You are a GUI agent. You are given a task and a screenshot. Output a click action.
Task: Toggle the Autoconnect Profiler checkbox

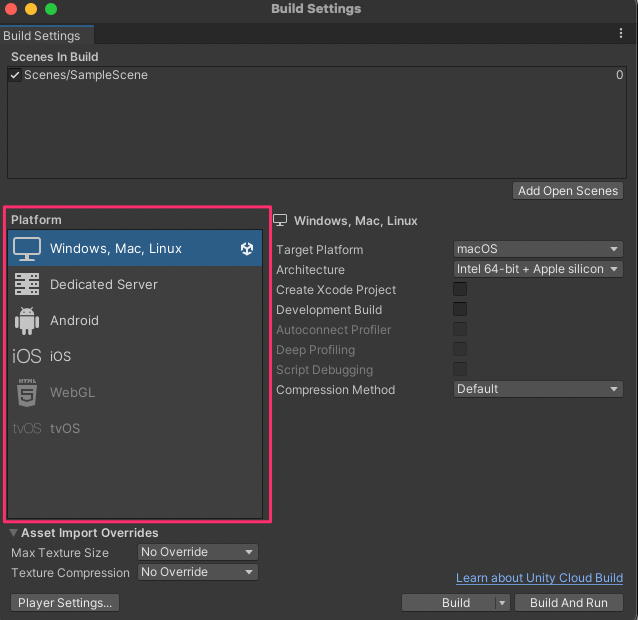[460, 329]
